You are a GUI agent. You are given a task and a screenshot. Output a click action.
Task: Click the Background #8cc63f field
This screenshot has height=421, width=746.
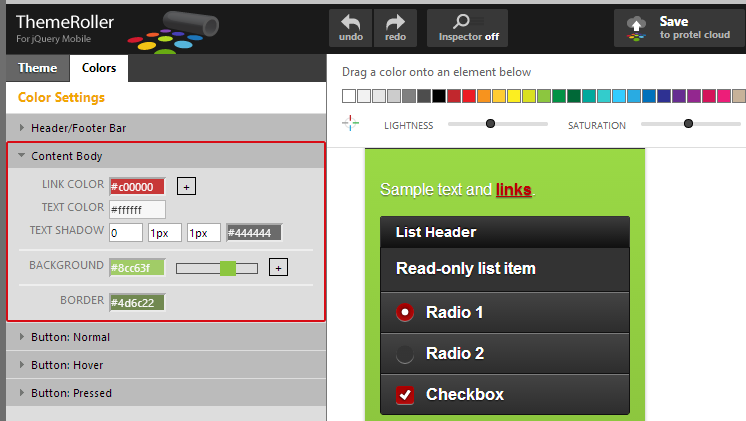[137, 267]
